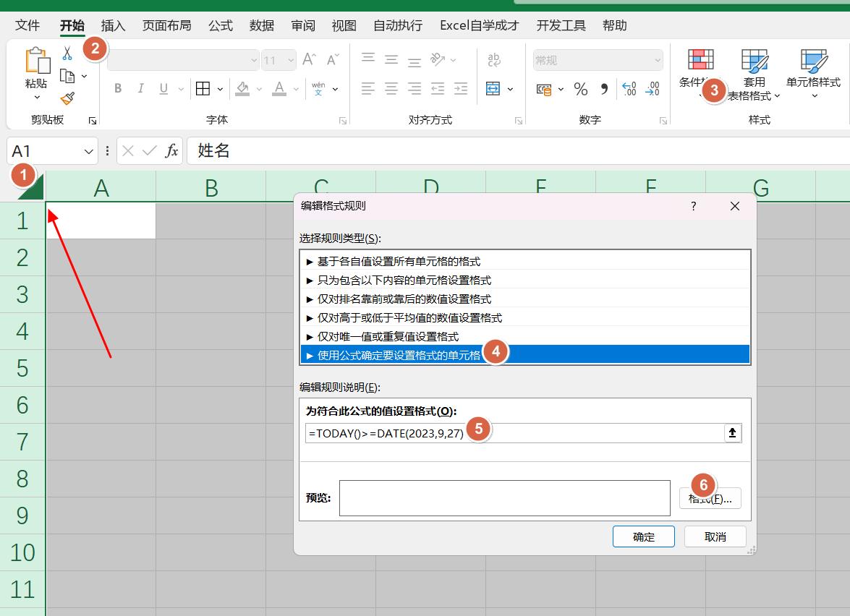Click the Paste clipboard icon
Image resolution: width=850 pixels, height=616 pixels.
pos(38,59)
